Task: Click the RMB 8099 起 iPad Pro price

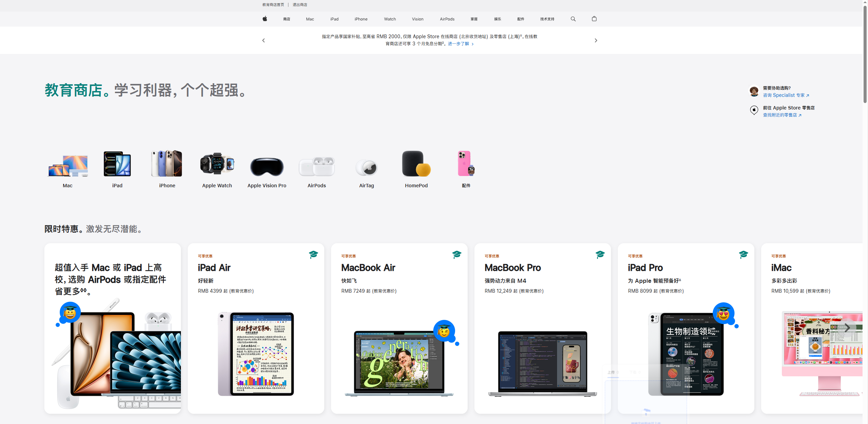Action: [x=656, y=291]
